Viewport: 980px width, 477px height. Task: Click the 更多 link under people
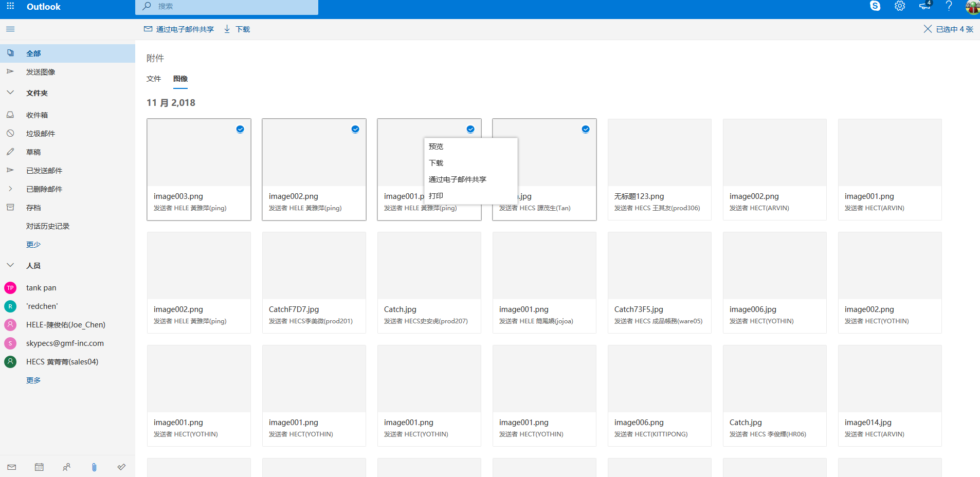pos(33,380)
